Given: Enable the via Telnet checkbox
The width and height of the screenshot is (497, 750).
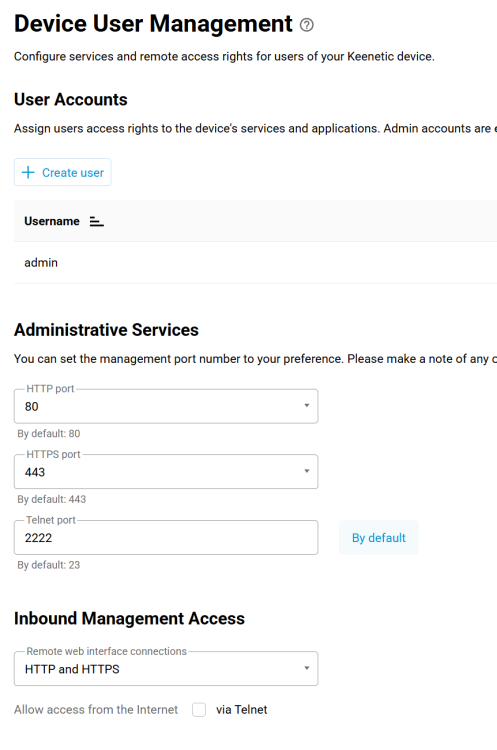Looking at the screenshot, I should [199, 710].
